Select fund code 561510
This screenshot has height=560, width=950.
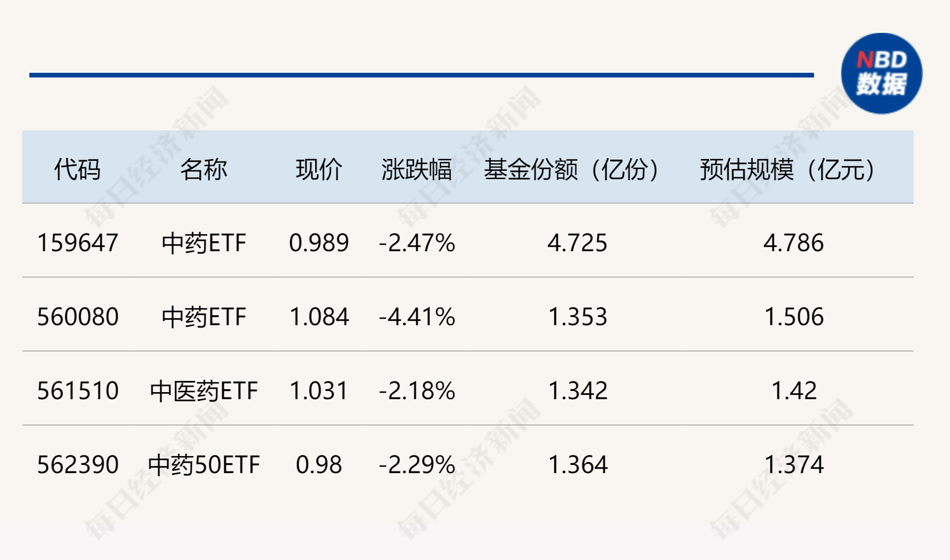[78, 391]
